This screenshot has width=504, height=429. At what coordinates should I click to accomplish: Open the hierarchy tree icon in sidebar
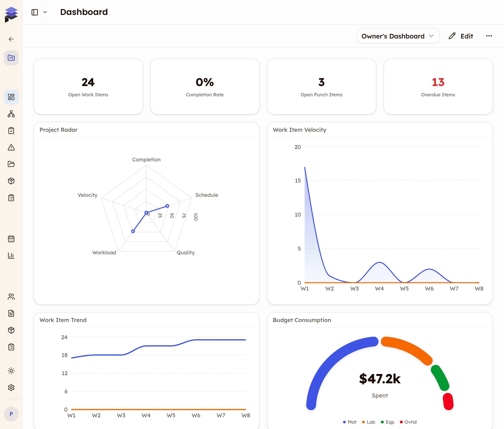11,114
